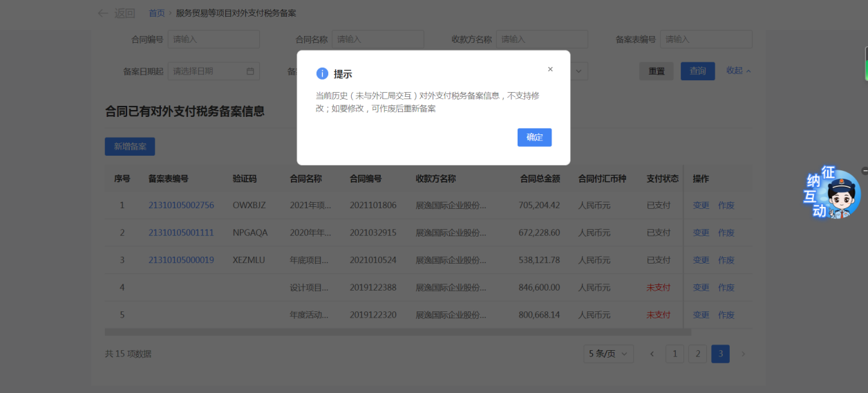Viewport: 868px width, 393px height.
Task: Expand the dropdown partly hidden behind dialog
Action: 578,71
